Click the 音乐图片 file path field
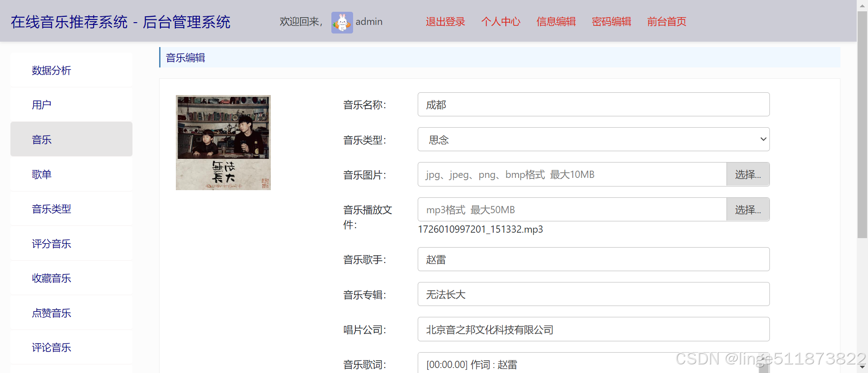The image size is (868, 373). tap(572, 174)
